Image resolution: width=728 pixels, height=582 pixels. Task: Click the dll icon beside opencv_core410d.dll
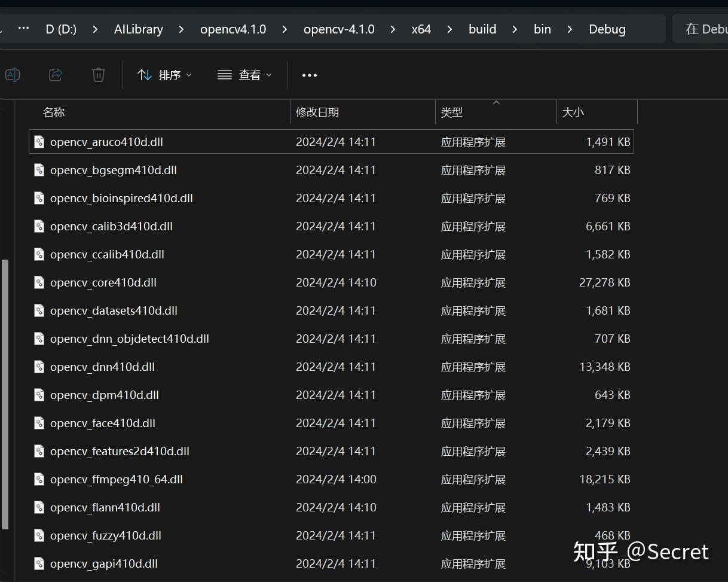click(x=39, y=282)
